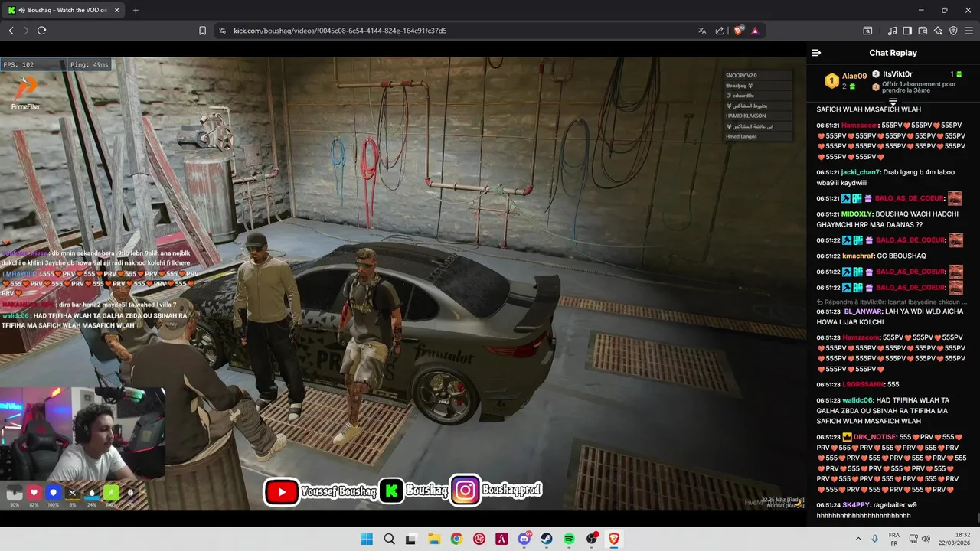This screenshot has height=551, width=980.
Task: Open a new browser tab
Action: pos(136,10)
